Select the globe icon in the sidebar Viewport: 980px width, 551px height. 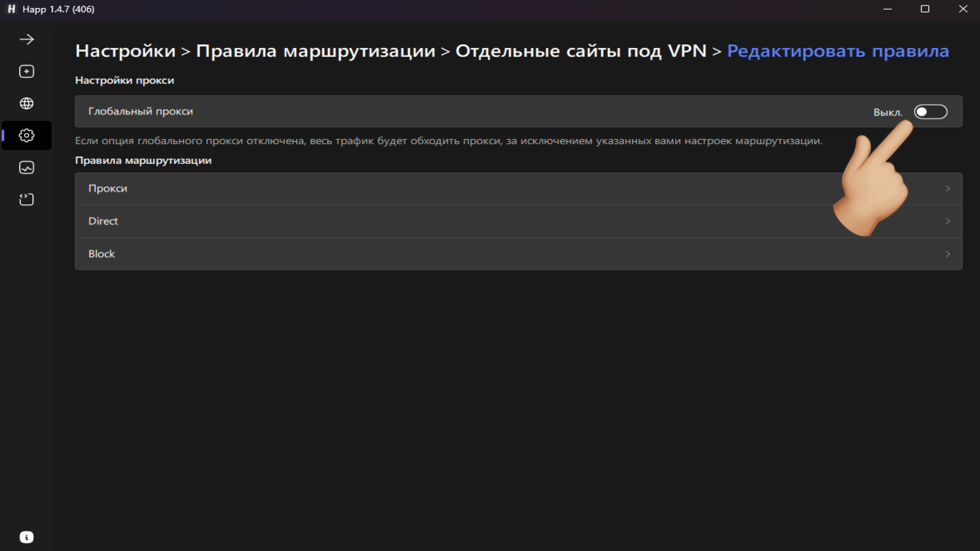tap(26, 103)
